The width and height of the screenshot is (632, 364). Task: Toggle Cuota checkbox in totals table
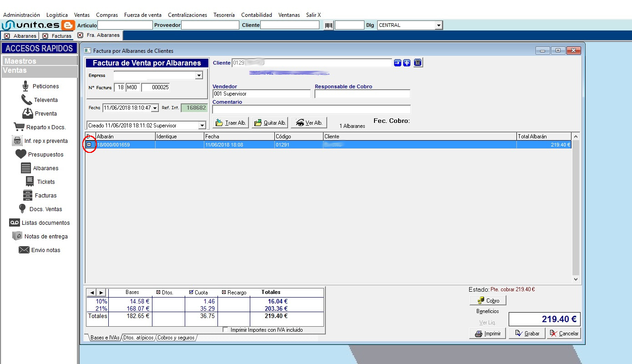[x=191, y=292]
